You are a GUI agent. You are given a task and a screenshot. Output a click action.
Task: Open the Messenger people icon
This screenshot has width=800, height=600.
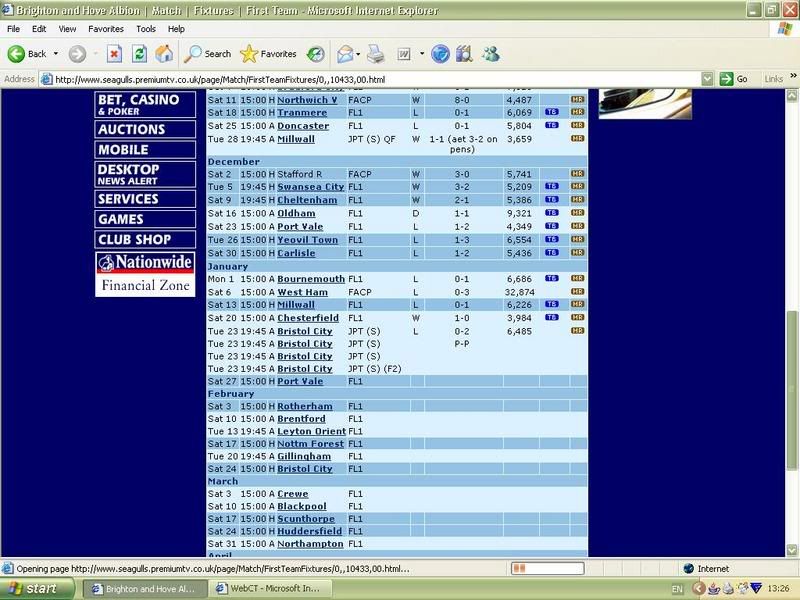click(491, 54)
